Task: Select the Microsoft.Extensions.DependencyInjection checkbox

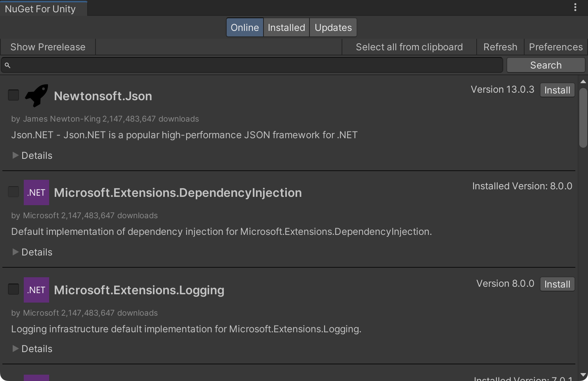Action: [13, 191]
